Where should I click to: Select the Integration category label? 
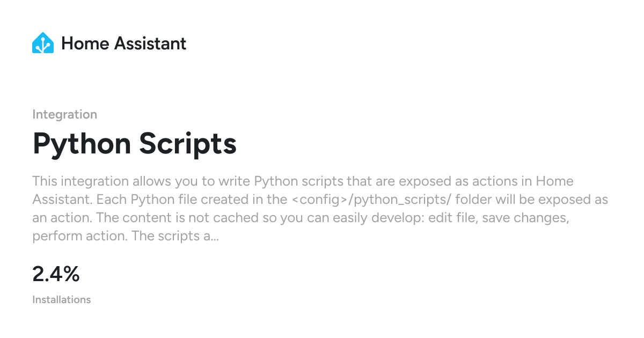64,114
